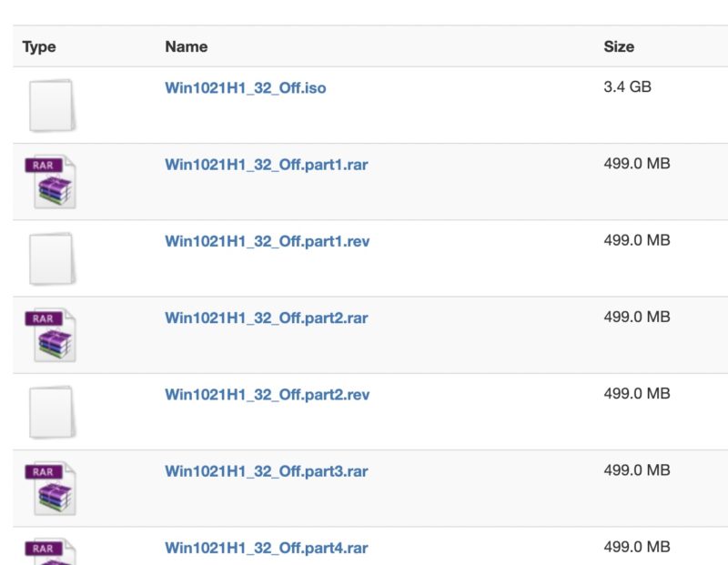This screenshot has width=728, height=565.
Task: Click the RAR icon beside part2.rar
Action: coord(51,335)
